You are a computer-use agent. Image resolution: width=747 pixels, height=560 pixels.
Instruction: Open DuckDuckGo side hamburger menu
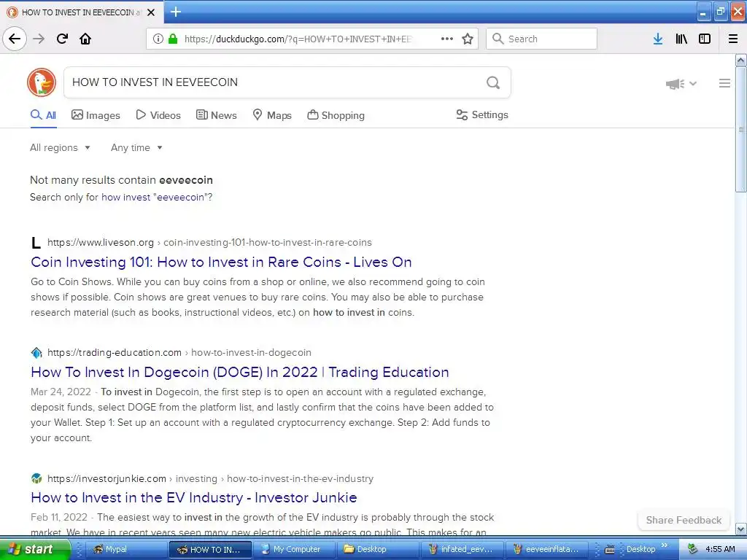click(x=724, y=83)
